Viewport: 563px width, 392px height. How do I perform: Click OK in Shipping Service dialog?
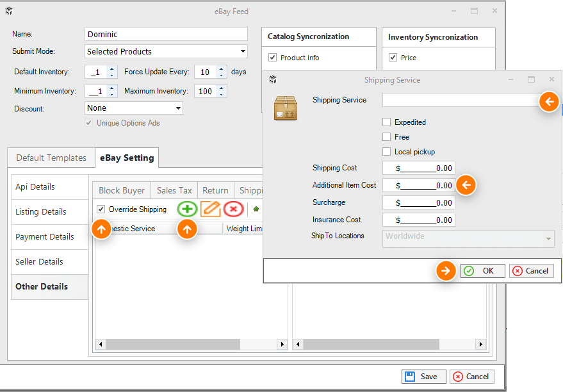click(x=483, y=271)
